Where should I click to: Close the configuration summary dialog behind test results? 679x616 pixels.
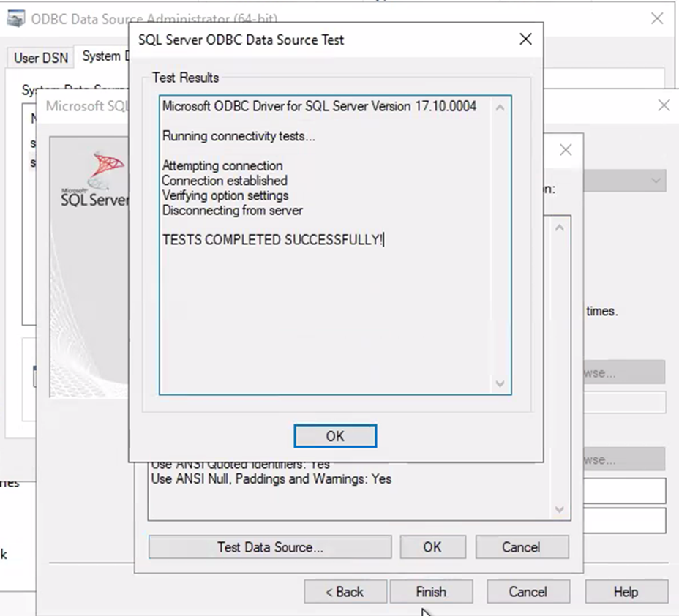click(x=565, y=150)
